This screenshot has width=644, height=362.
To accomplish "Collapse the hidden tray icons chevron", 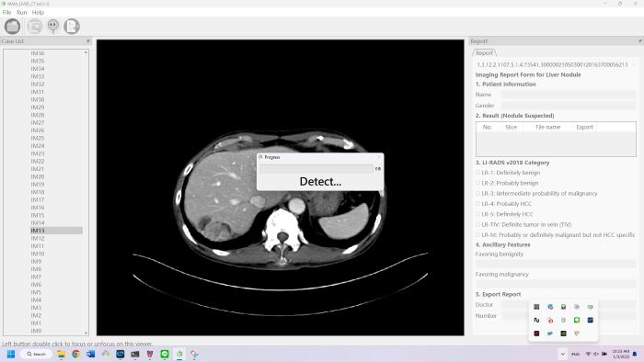I will coord(563,354).
